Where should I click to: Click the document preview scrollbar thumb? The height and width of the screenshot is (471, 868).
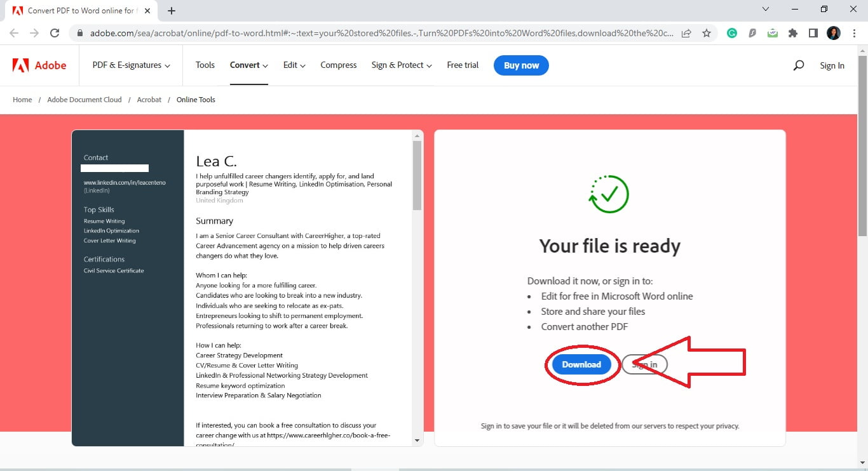[x=417, y=175]
